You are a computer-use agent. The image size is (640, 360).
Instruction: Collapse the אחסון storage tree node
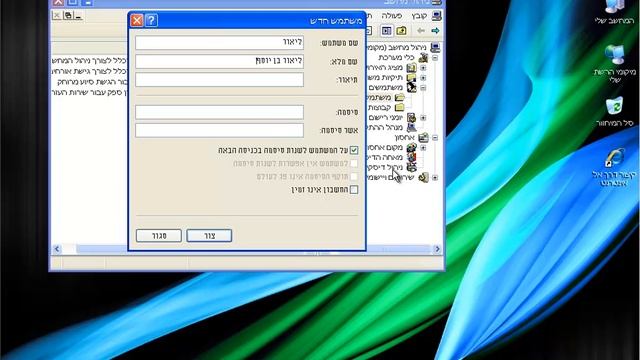(x=435, y=138)
